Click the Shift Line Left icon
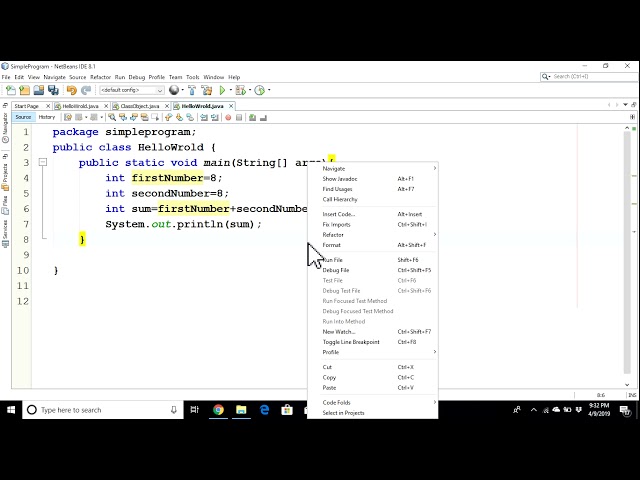Image resolution: width=640 pixels, height=480 pixels. pos(204,118)
